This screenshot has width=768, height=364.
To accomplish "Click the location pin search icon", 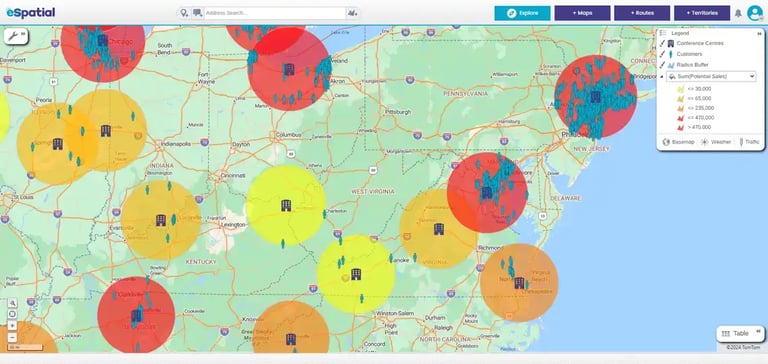I will [184, 13].
